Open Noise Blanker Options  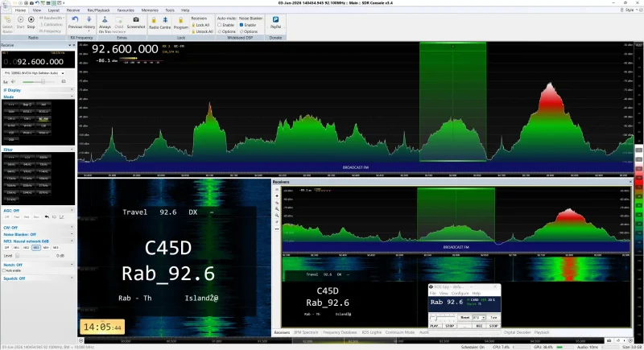point(249,31)
